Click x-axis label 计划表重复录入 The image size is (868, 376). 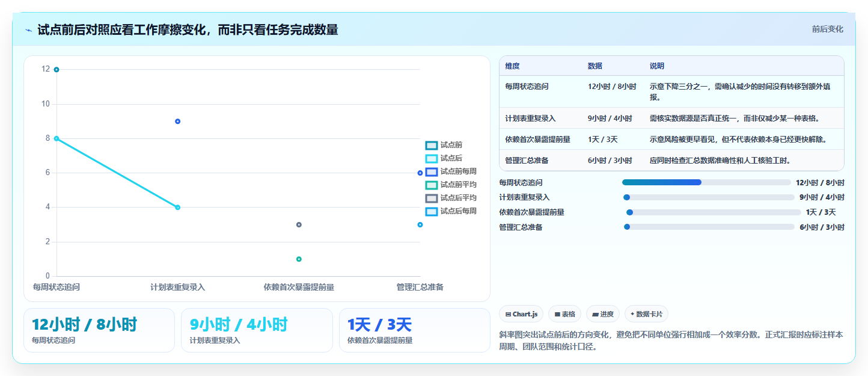pyautogui.click(x=178, y=288)
